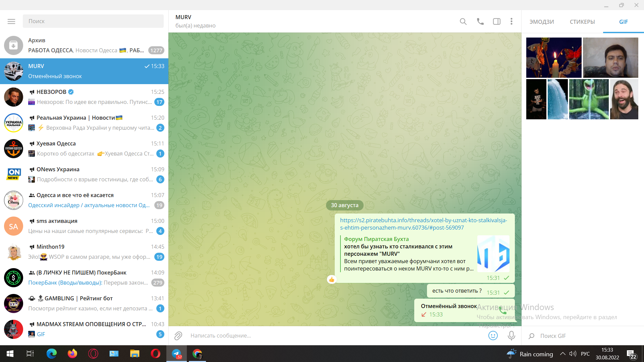Click the paperclip attach file icon
This screenshot has height=362, width=644.
[x=178, y=336]
